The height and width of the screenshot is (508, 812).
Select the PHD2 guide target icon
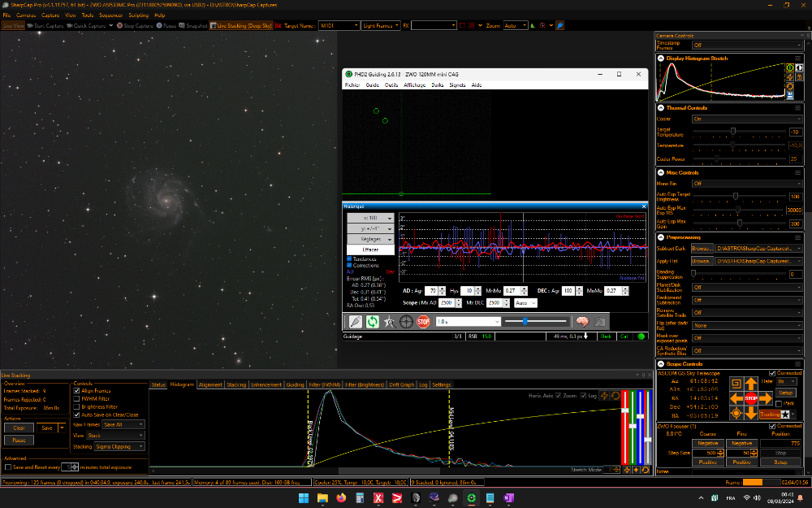[405, 321]
